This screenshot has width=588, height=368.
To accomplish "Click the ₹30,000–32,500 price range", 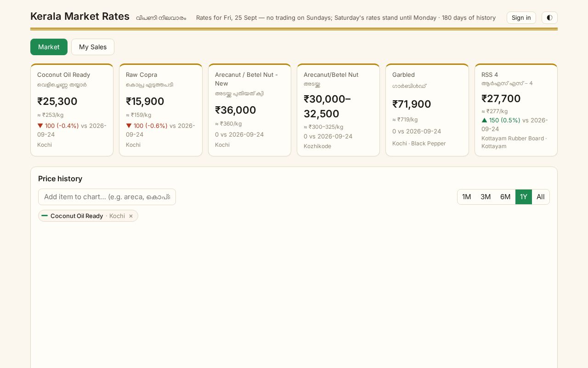I will [327, 106].
